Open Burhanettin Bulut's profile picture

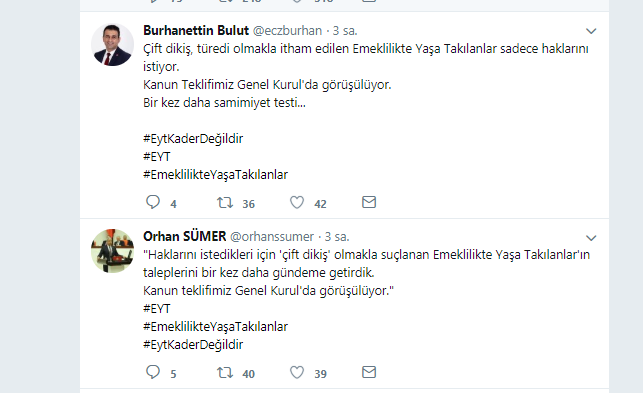(112, 45)
